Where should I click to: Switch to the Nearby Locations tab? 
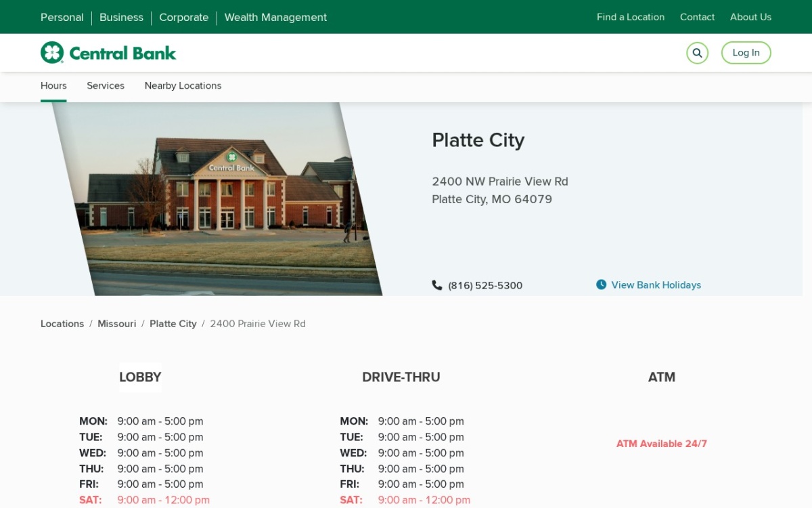pyautogui.click(x=183, y=86)
